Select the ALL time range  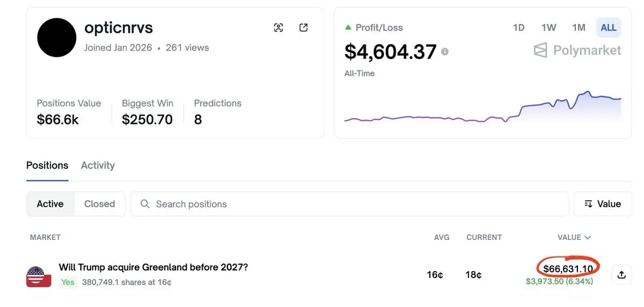(x=608, y=27)
